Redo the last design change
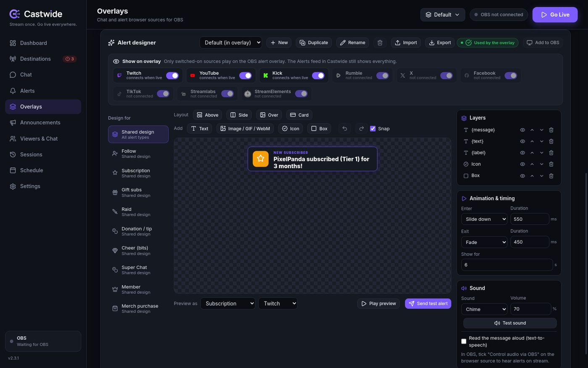The height and width of the screenshot is (368, 588). coord(361,129)
